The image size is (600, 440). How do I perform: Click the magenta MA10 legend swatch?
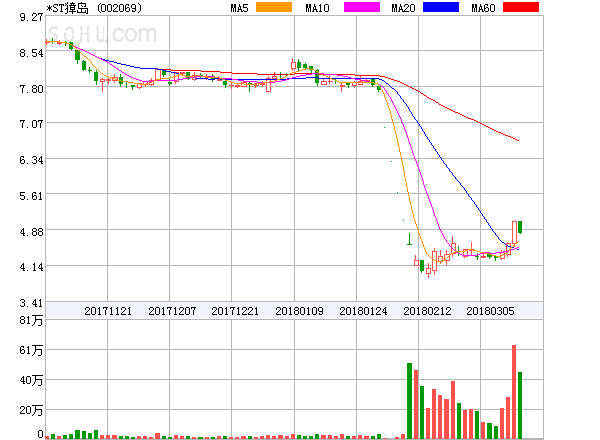(362, 7)
